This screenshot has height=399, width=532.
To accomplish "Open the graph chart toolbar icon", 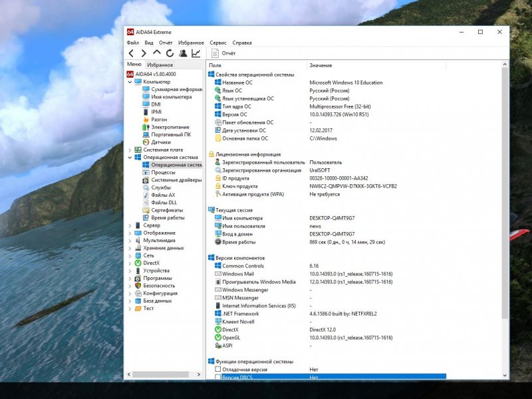I will tap(196, 53).
